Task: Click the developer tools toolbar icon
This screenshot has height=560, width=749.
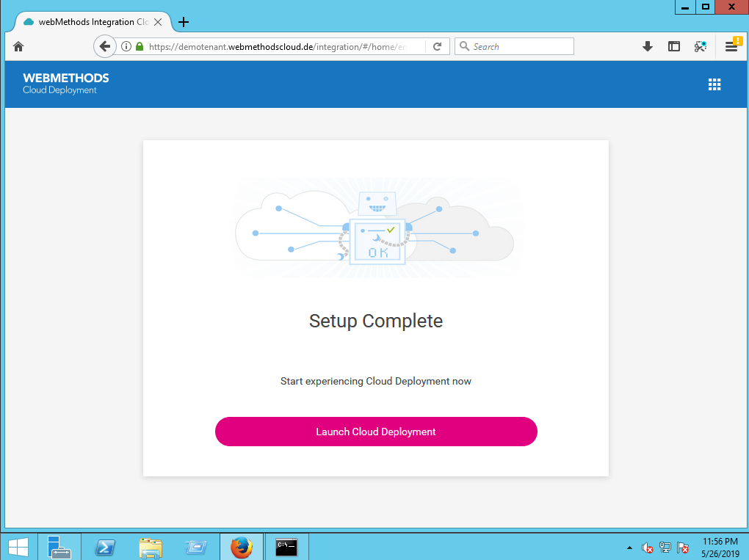Action: (x=701, y=46)
